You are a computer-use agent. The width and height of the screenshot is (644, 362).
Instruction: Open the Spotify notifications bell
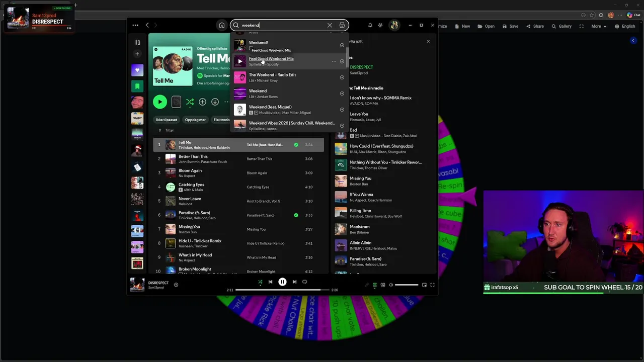(x=370, y=25)
